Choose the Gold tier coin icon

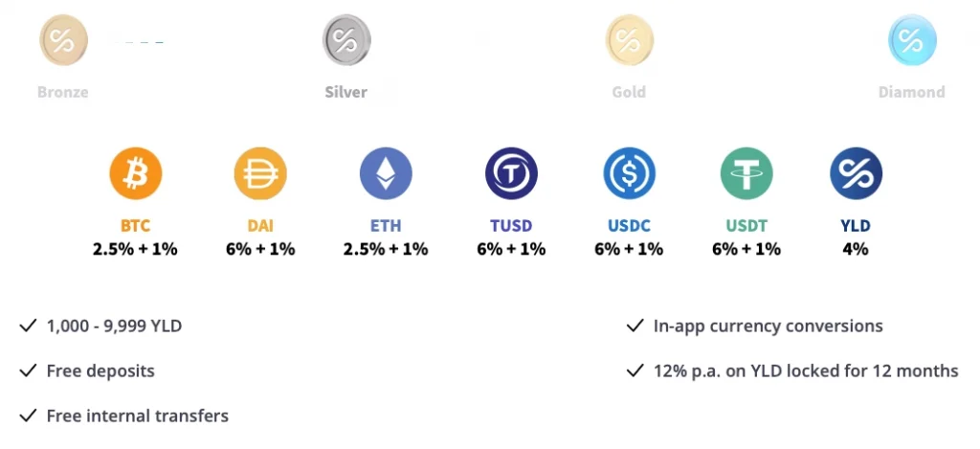pyautogui.click(x=629, y=40)
